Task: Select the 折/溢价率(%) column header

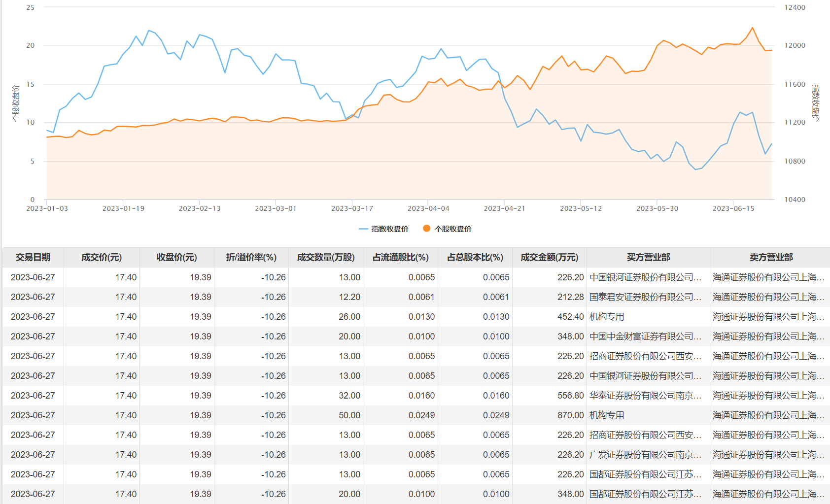Action: pos(251,257)
